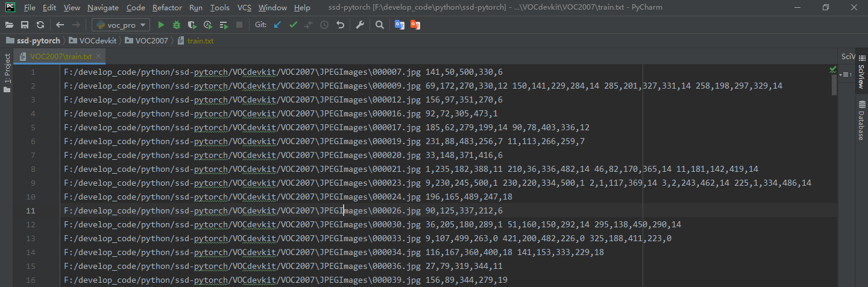Click the Stop square icon
868x287 pixels.
tap(239, 25)
